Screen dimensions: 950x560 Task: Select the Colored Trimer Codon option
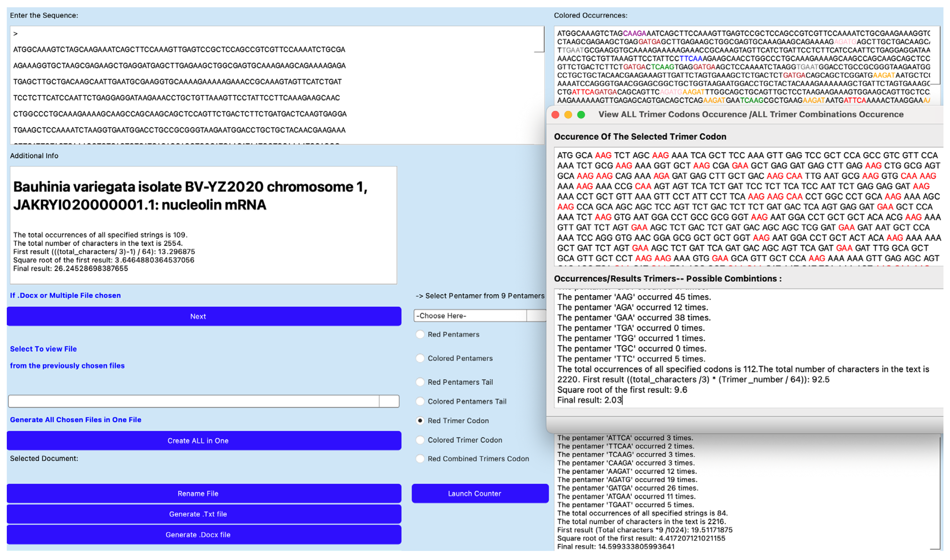(420, 440)
